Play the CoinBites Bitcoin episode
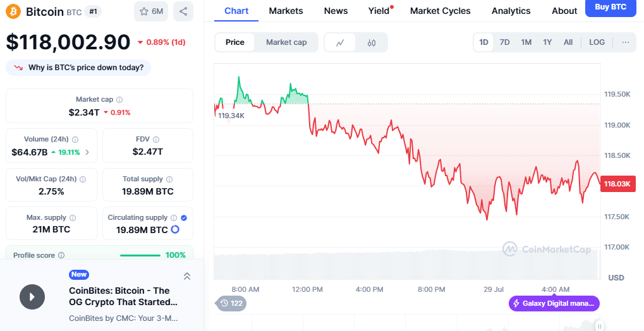Image resolution: width=644 pixels, height=331 pixels. pyautogui.click(x=32, y=296)
